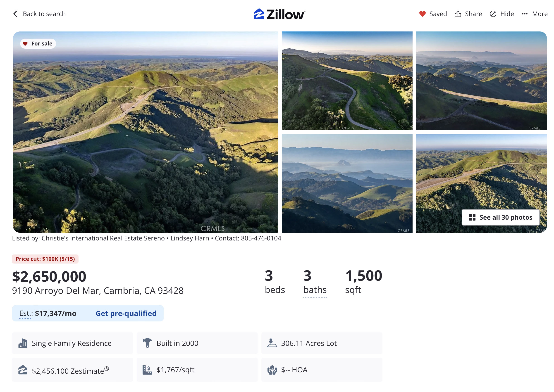Screen dimensions: 554x392
Task: Click the Back to search text
Action: tap(44, 14)
